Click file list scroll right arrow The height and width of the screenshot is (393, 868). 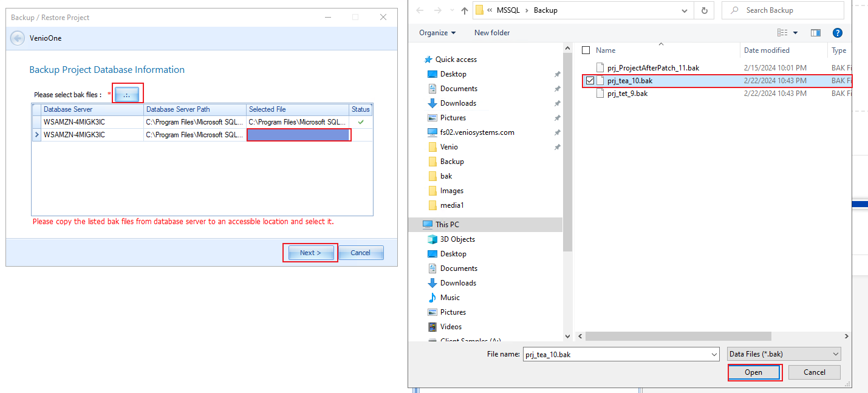point(847,336)
